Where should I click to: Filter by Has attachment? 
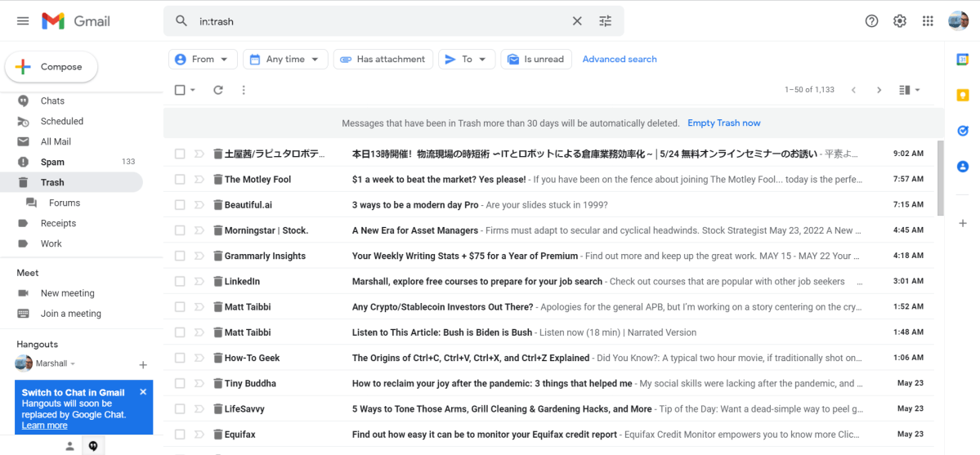tap(383, 60)
